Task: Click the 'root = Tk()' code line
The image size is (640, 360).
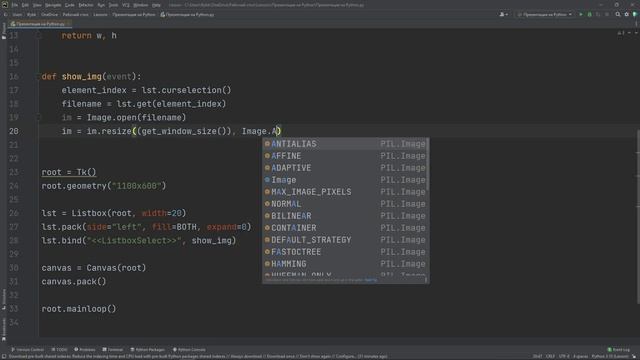Action: (69, 172)
